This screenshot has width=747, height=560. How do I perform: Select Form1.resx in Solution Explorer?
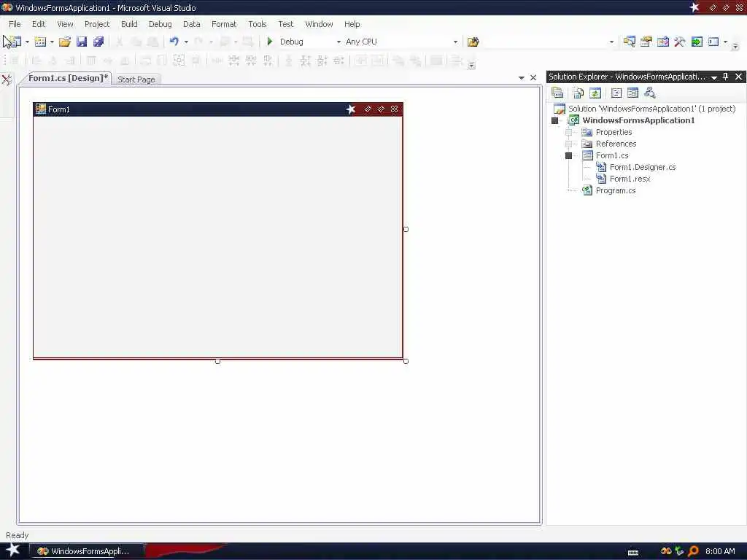(x=630, y=179)
